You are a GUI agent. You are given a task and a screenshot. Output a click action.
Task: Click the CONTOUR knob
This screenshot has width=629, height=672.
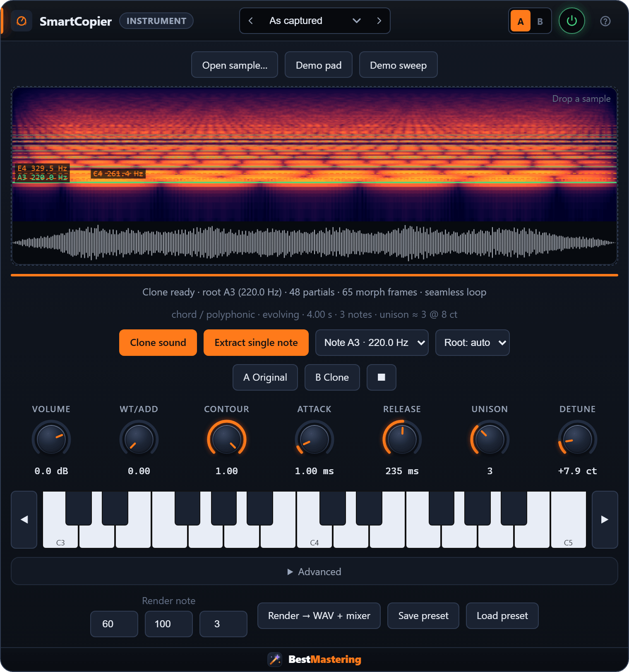pos(227,439)
